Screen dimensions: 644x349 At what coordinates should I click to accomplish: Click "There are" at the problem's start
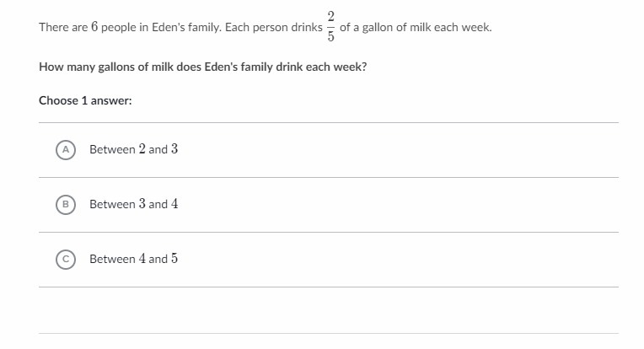[63, 28]
